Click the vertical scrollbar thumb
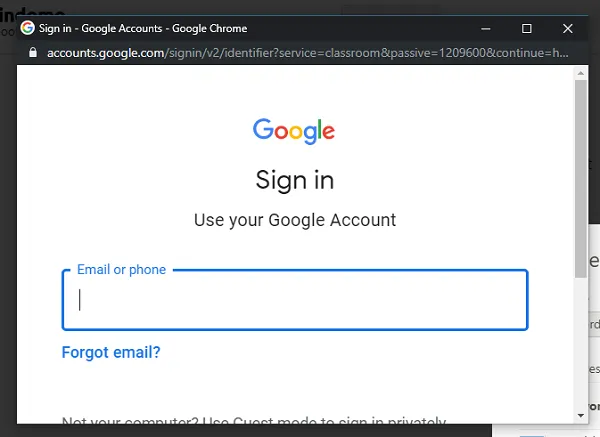The width and height of the screenshot is (600, 437). click(x=581, y=179)
